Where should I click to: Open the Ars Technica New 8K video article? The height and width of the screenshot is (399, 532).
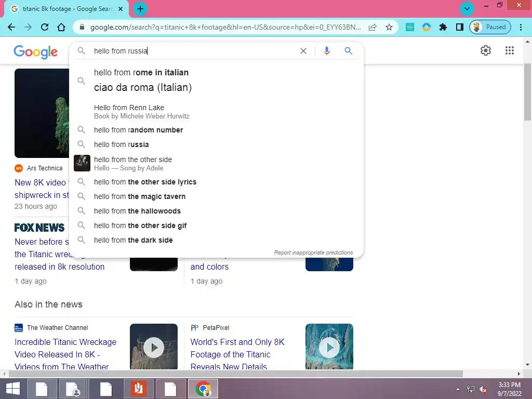coord(42,189)
